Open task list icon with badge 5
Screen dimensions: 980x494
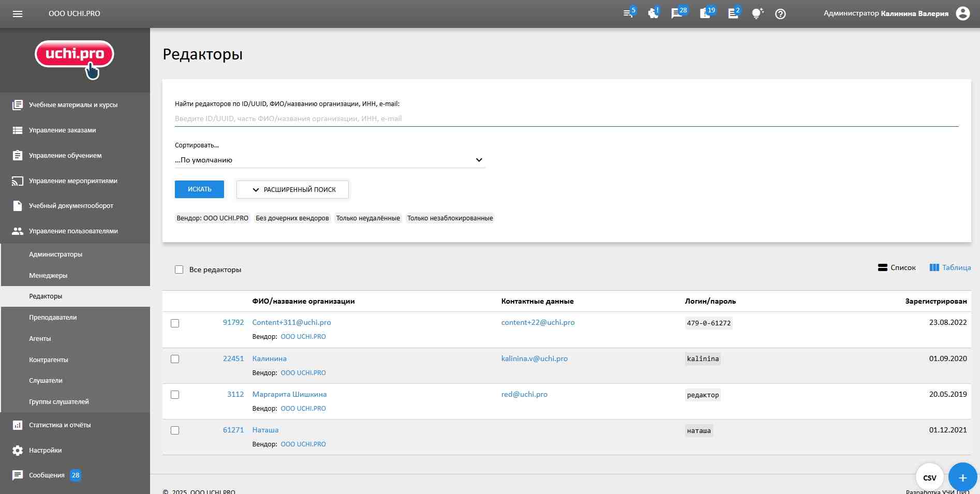[x=629, y=13]
